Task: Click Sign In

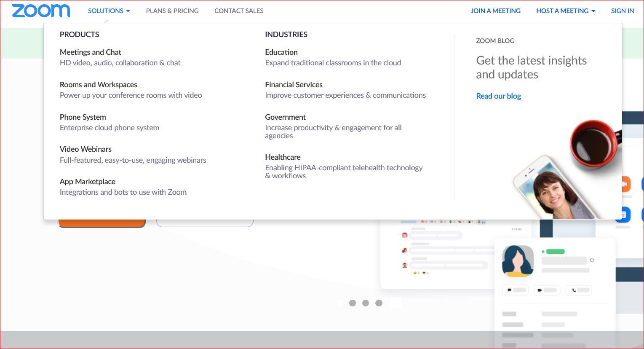Action: (x=623, y=11)
